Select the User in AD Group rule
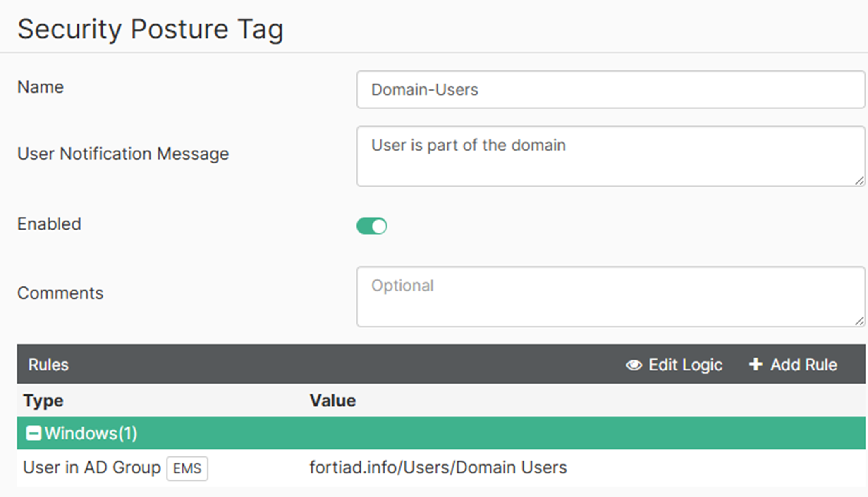 point(92,468)
